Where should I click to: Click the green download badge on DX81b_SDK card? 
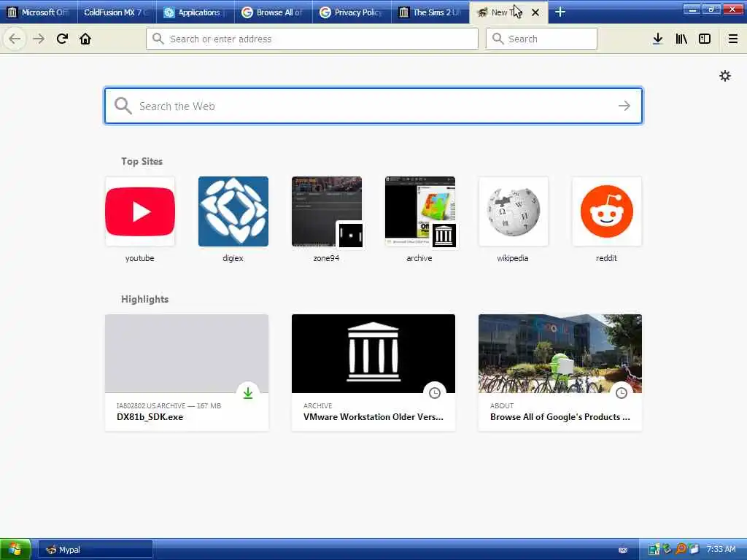pos(248,393)
